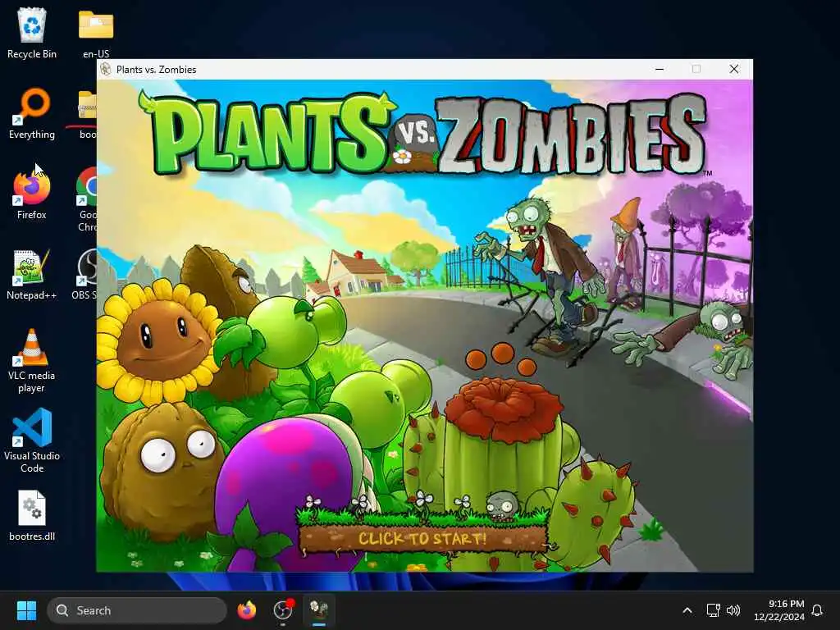Click the 'Click to Start!' sign
840x630 pixels.
(x=423, y=537)
